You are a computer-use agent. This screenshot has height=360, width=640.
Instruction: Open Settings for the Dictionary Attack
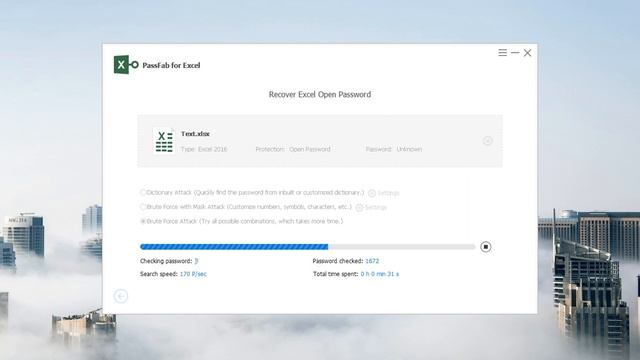383,193
